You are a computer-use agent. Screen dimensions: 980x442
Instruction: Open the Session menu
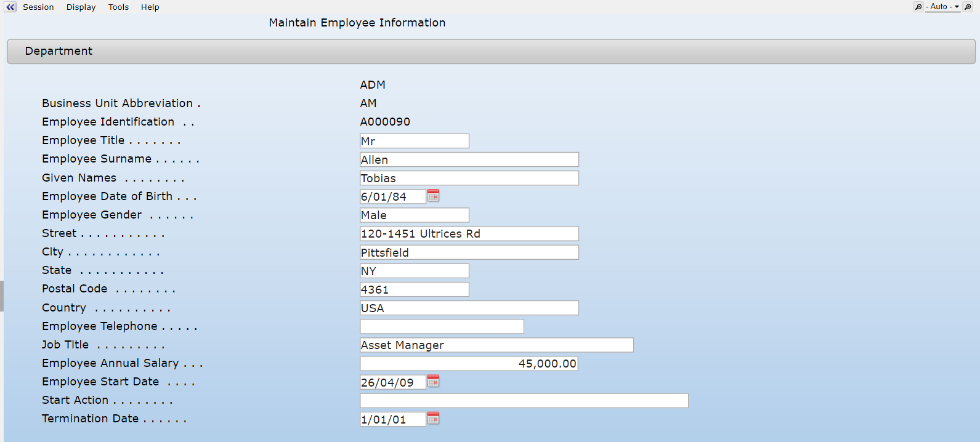(x=38, y=7)
